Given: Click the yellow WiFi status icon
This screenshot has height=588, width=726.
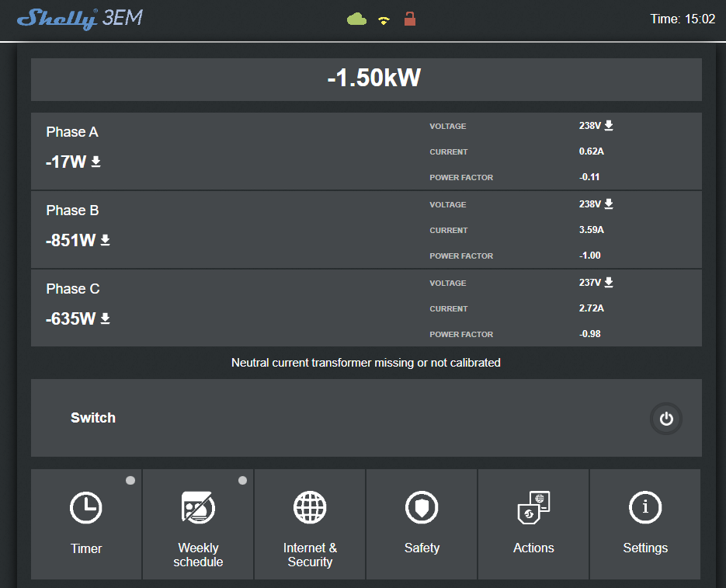Looking at the screenshot, I should coord(384,20).
